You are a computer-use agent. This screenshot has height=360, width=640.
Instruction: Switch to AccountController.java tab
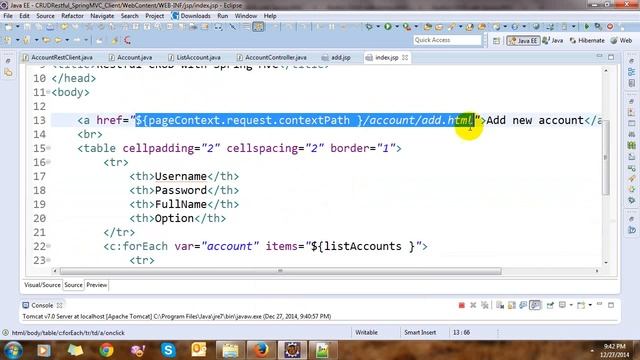point(271,58)
